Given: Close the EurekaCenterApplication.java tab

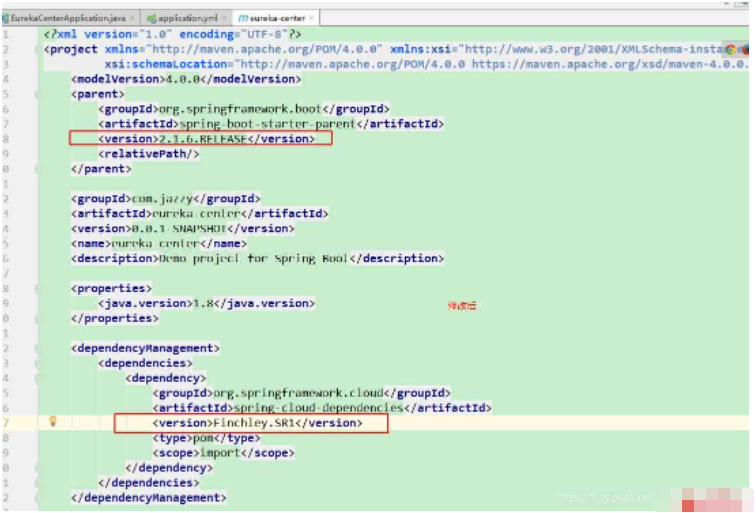Looking at the screenshot, I should (x=132, y=18).
